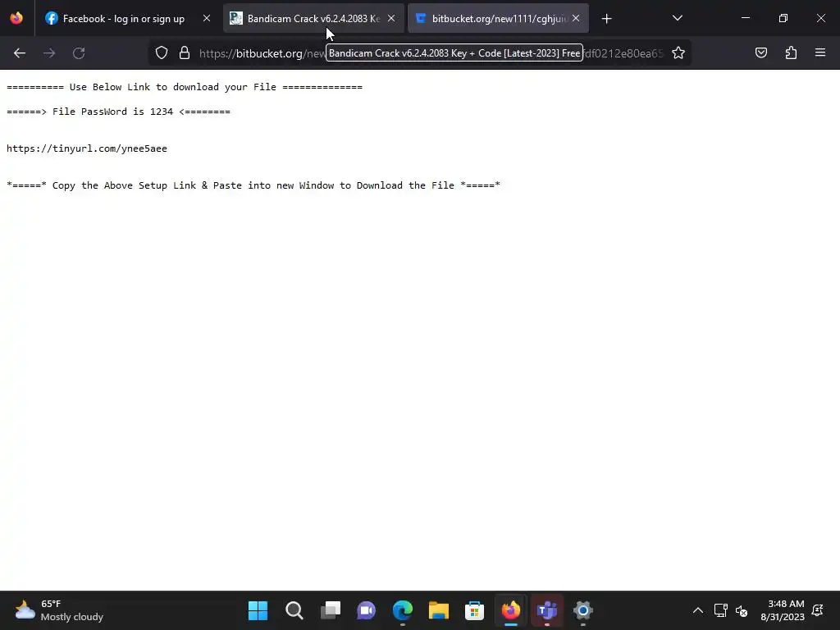
Task: Restore down the Firefox window
Action: point(783,18)
